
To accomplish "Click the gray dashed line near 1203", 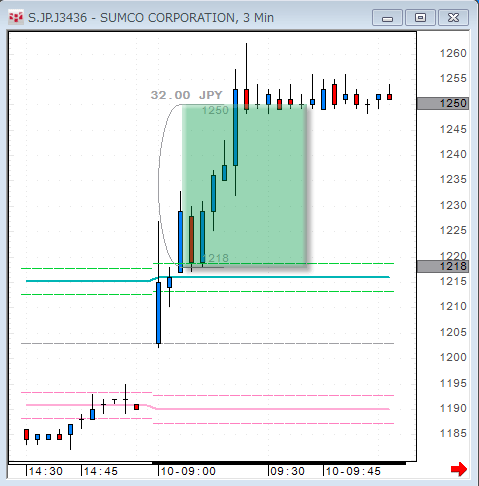I will (x=207, y=343).
